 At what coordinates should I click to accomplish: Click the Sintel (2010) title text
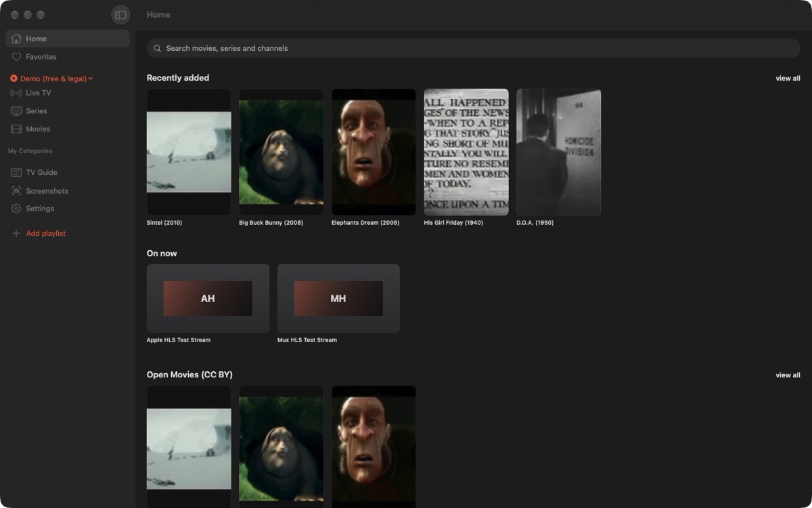point(164,223)
